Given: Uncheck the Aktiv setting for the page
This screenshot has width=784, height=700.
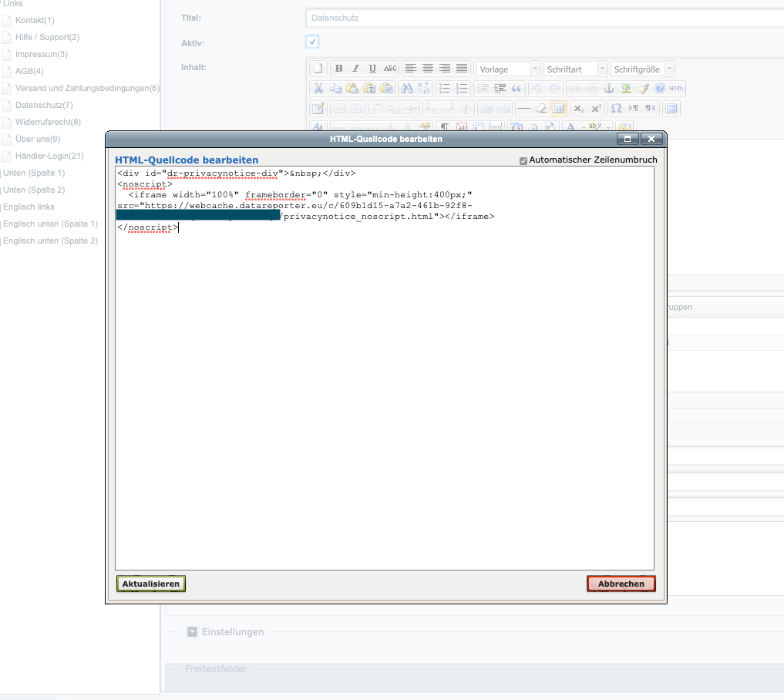Looking at the screenshot, I should click(x=311, y=42).
